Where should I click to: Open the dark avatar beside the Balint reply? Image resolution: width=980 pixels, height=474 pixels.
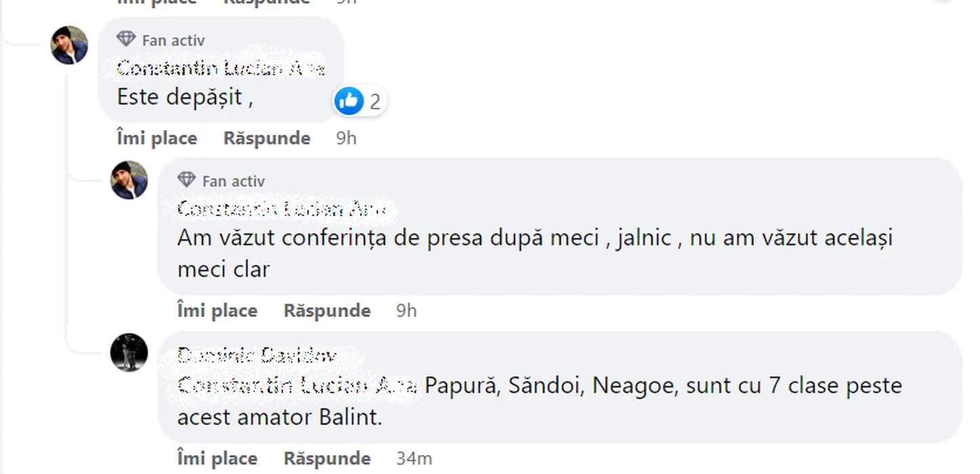[129, 352]
